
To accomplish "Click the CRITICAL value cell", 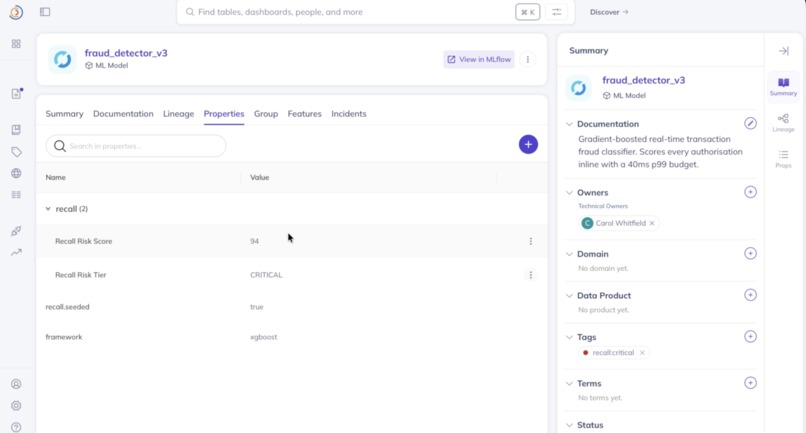I will [x=266, y=275].
